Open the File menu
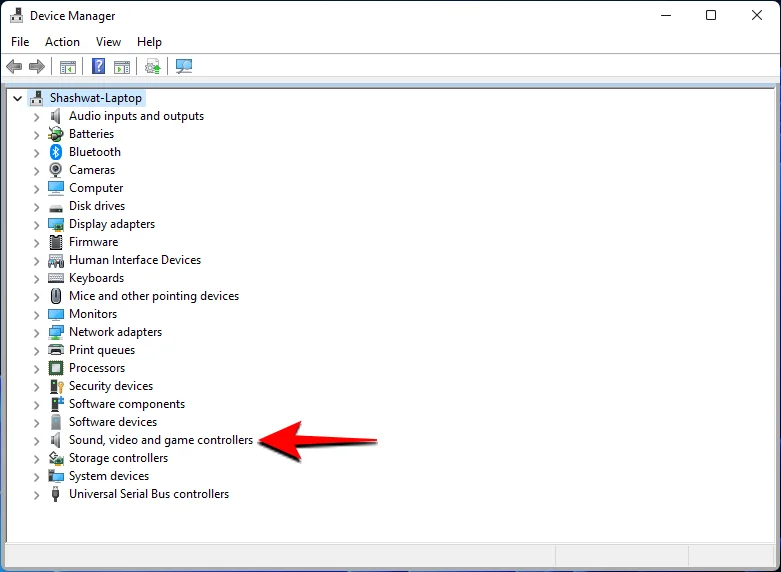 (x=20, y=42)
